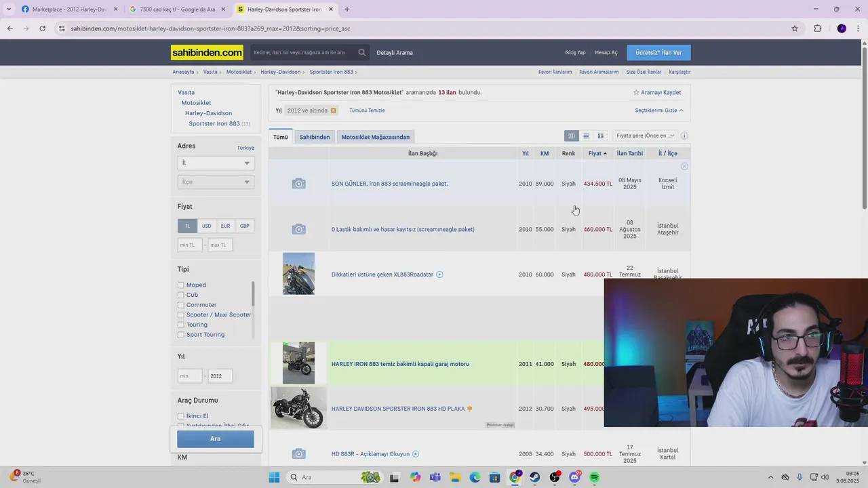Check the Commuter type checkbox
This screenshot has width=868, height=488.
[x=181, y=305]
